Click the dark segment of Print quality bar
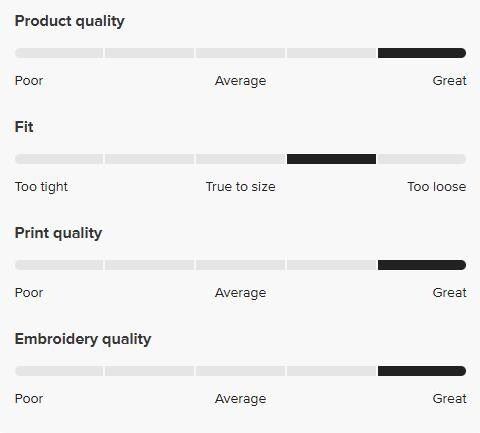The height and width of the screenshot is (433, 480). click(x=422, y=265)
